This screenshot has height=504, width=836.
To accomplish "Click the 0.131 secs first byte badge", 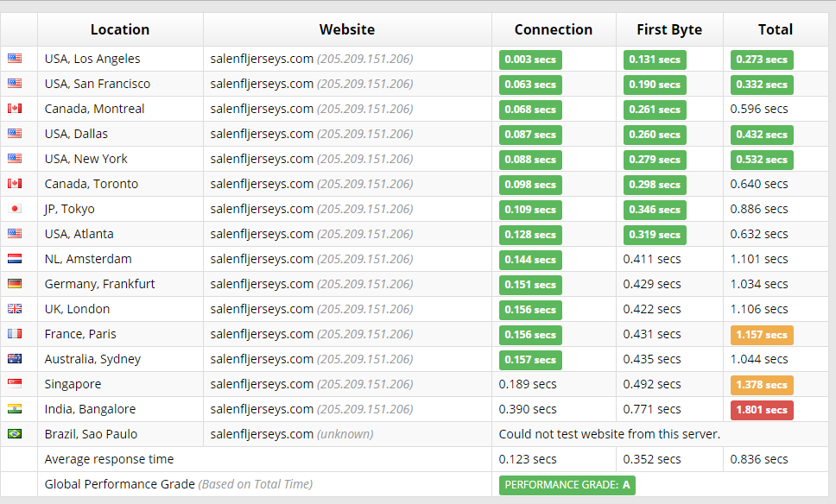I will (x=655, y=60).
